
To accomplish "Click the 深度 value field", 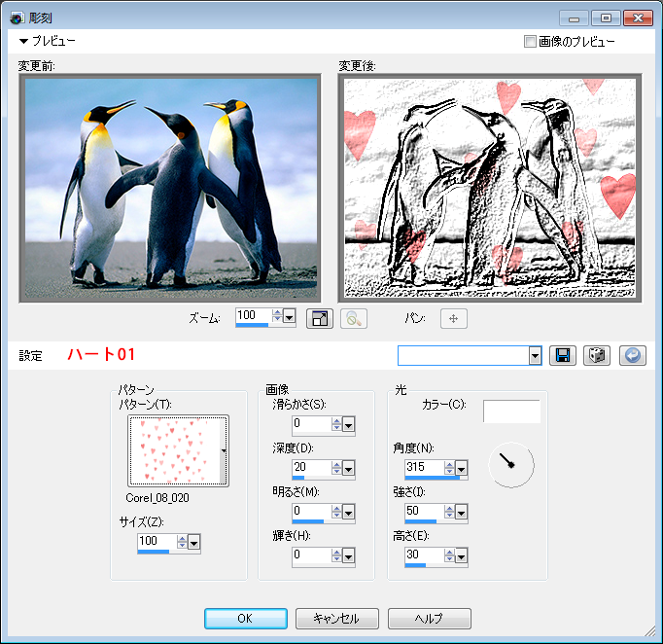I will (x=310, y=467).
